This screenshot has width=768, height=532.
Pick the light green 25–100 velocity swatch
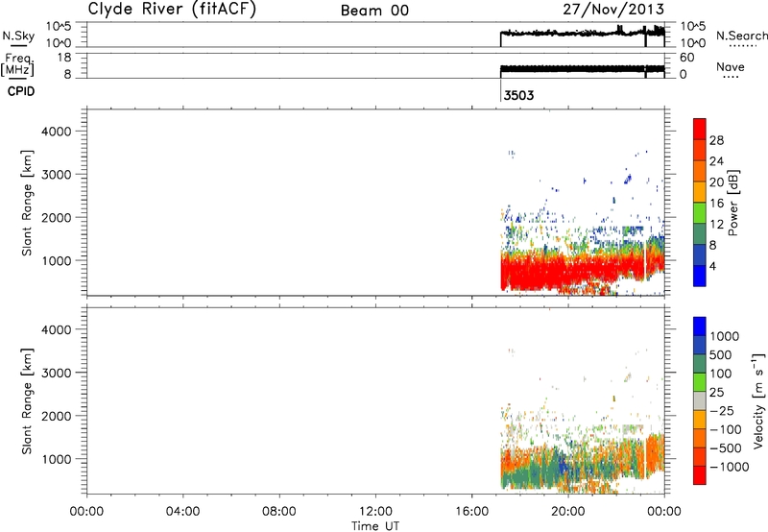click(700, 382)
